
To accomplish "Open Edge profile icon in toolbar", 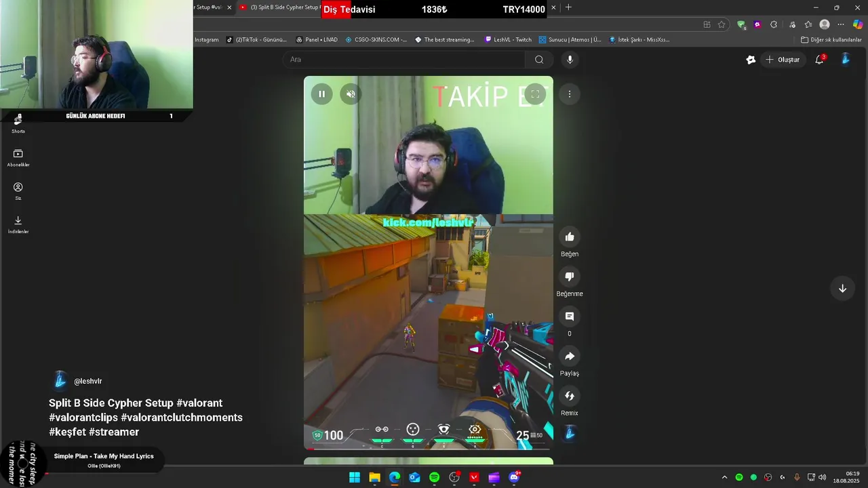I will pos(825,24).
